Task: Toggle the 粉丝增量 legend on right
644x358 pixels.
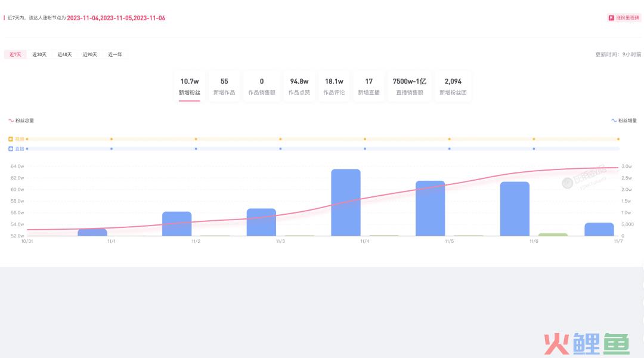Action: (x=624, y=121)
